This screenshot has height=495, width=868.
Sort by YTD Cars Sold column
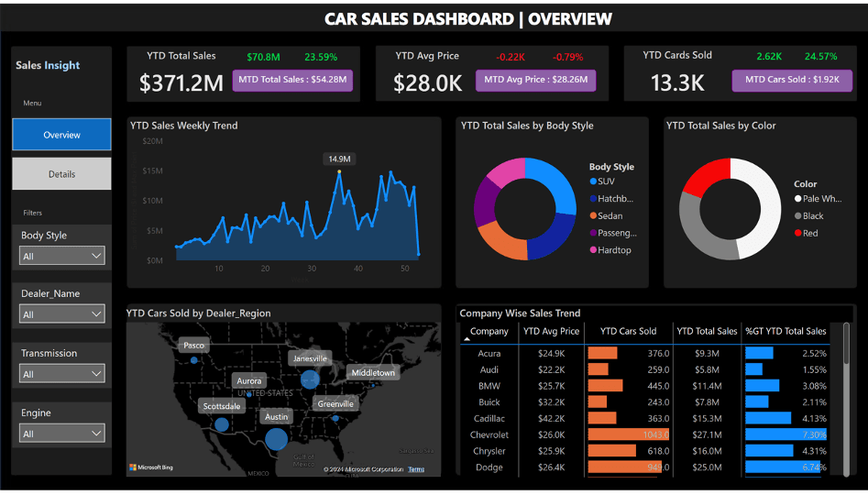[628, 331]
